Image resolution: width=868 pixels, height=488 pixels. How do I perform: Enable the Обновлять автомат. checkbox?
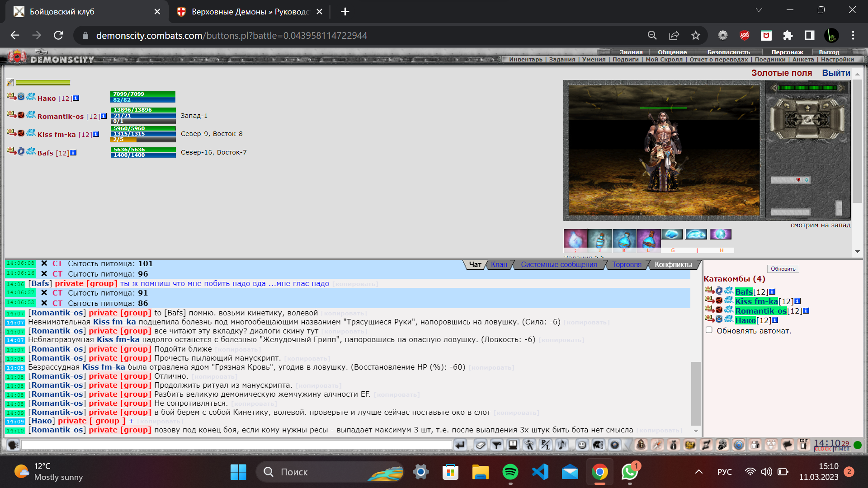[x=709, y=330]
